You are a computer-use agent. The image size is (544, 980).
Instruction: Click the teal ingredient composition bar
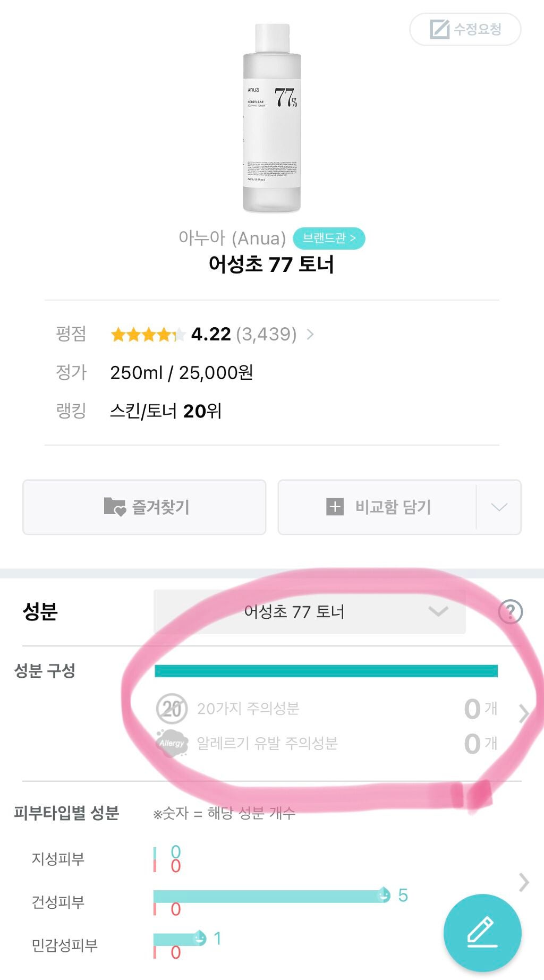(x=326, y=671)
